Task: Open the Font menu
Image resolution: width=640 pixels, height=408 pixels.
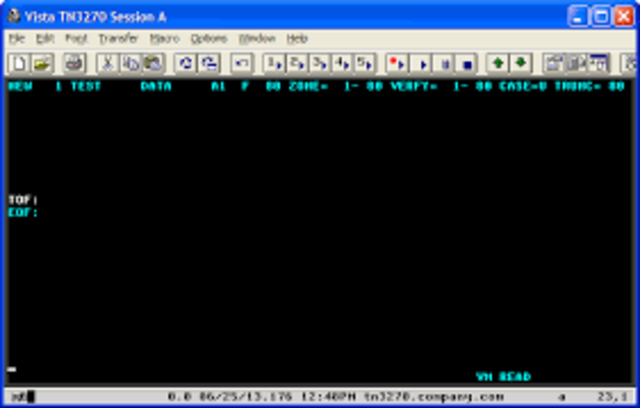Action: click(76, 39)
